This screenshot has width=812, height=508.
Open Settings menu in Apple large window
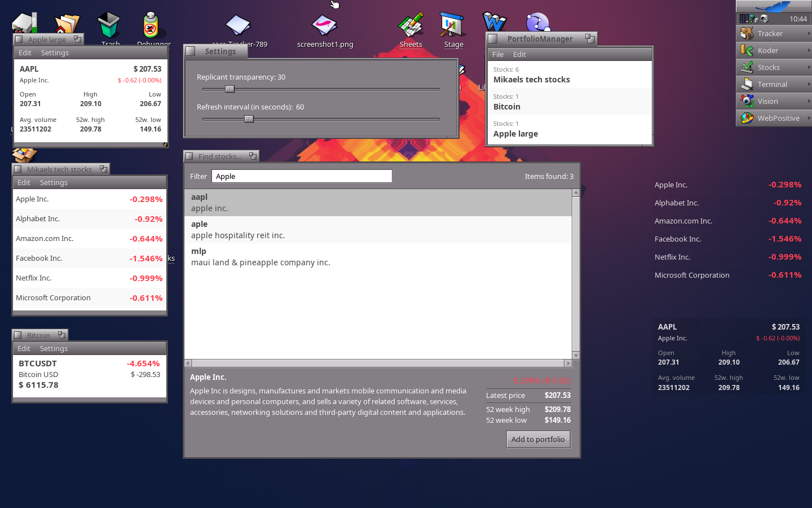[x=55, y=52]
